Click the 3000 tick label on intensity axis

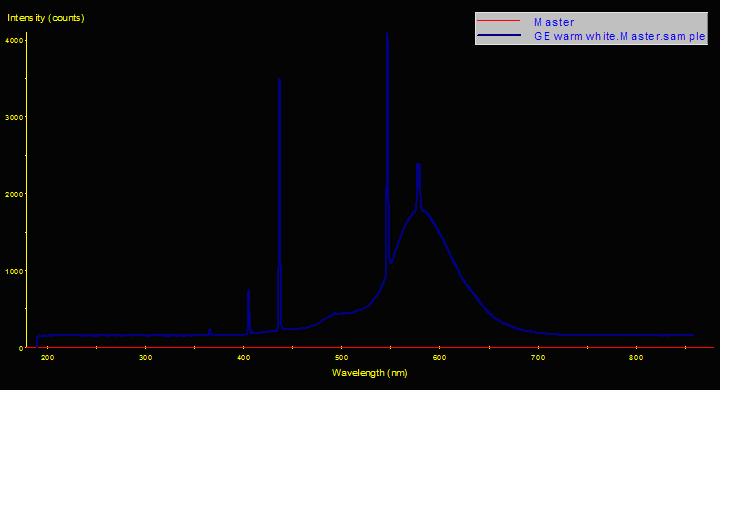(x=13, y=117)
